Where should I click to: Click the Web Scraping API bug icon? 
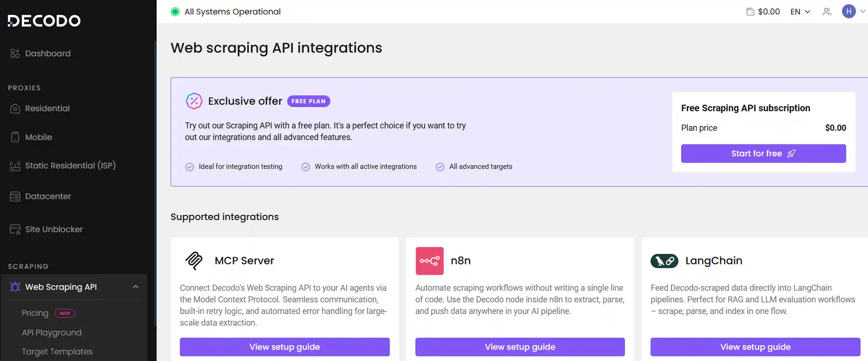coord(15,287)
